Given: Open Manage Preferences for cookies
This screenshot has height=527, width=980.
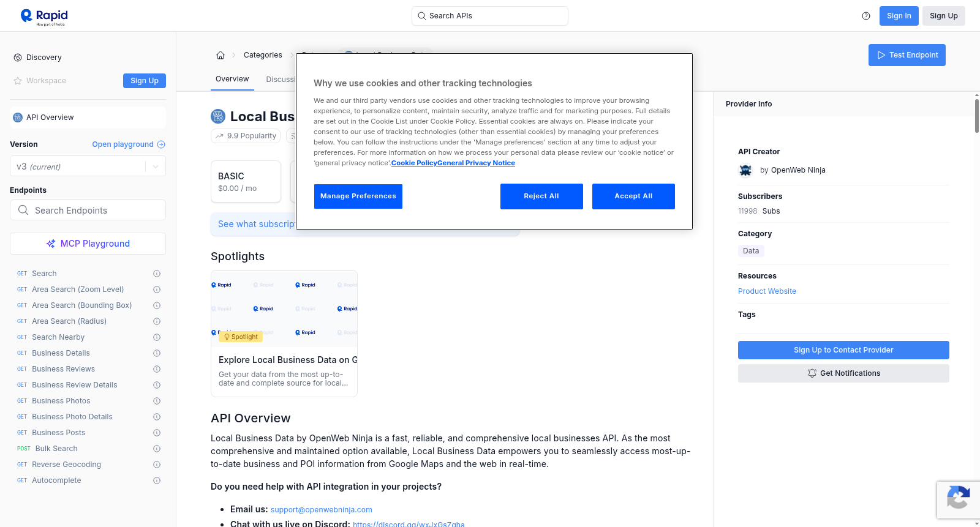Looking at the screenshot, I should (358, 196).
